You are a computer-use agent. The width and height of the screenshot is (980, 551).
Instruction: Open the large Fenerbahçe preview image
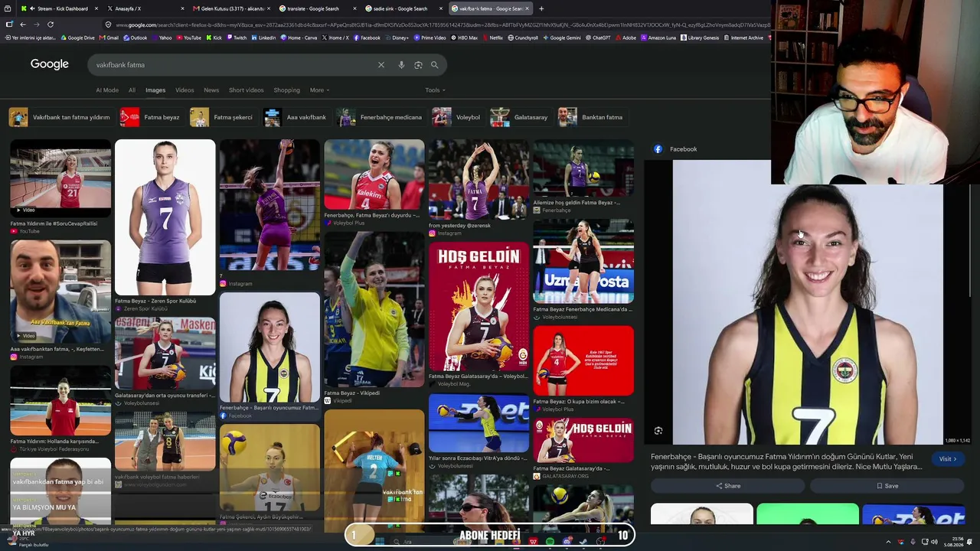tap(808, 302)
